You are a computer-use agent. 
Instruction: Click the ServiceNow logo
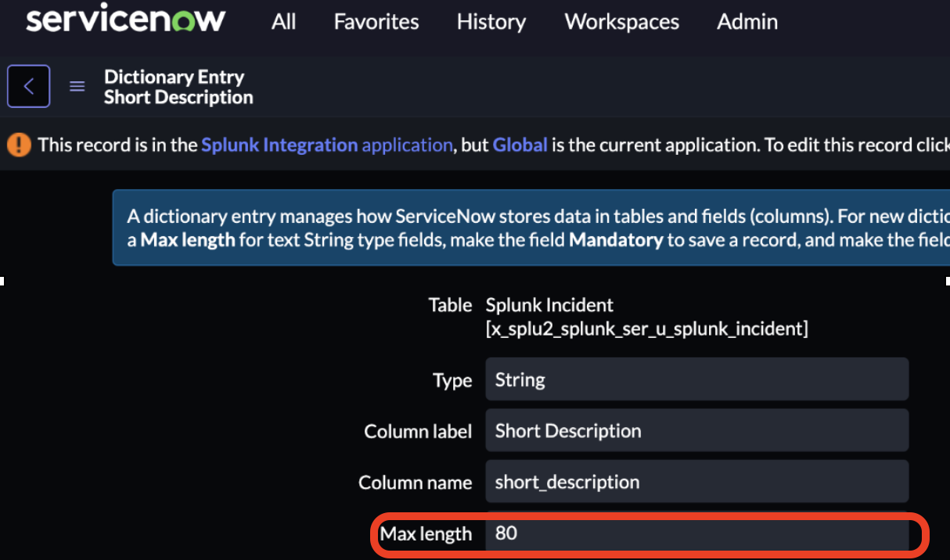[x=125, y=20]
